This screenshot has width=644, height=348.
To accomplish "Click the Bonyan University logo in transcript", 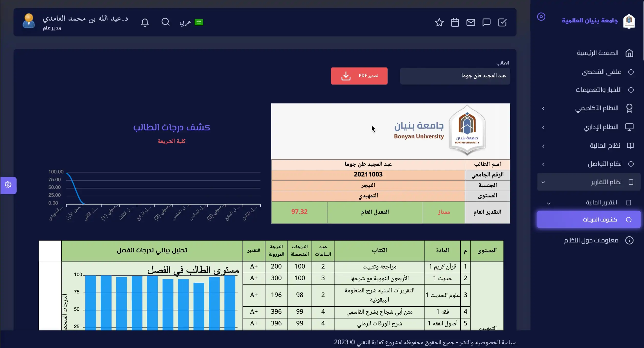I will tap(467, 130).
